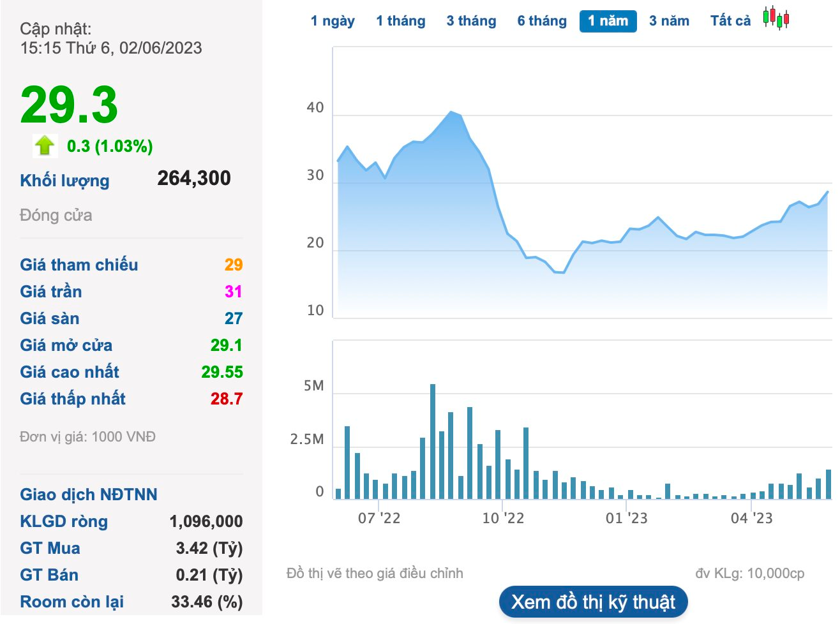
Task: Switch to the 1 ngày tab
Action: click(x=333, y=21)
